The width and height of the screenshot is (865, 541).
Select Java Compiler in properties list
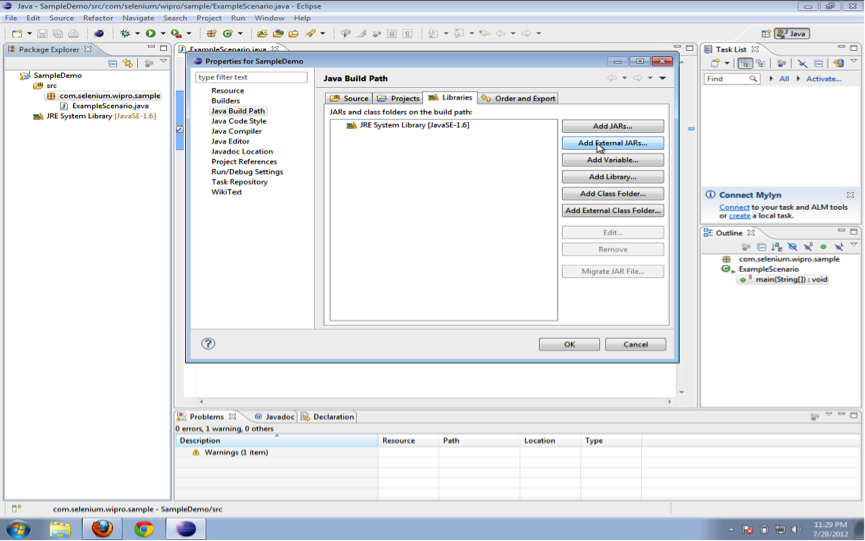coord(236,131)
